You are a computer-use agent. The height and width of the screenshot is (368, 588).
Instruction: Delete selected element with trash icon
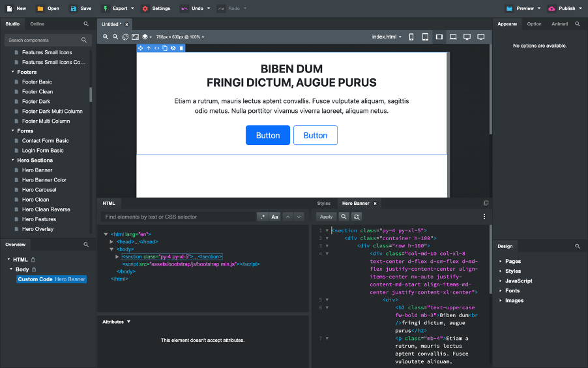click(181, 48)
